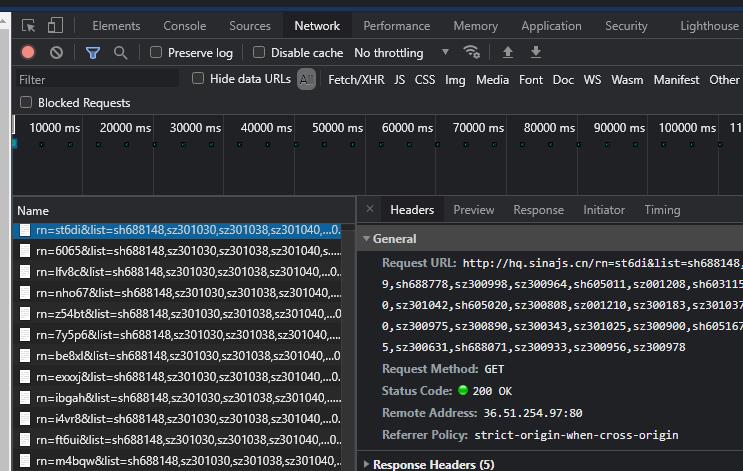Screen dimensions: 743x471
Task: Open network conditions wifi icon
Action: (472, 53)
